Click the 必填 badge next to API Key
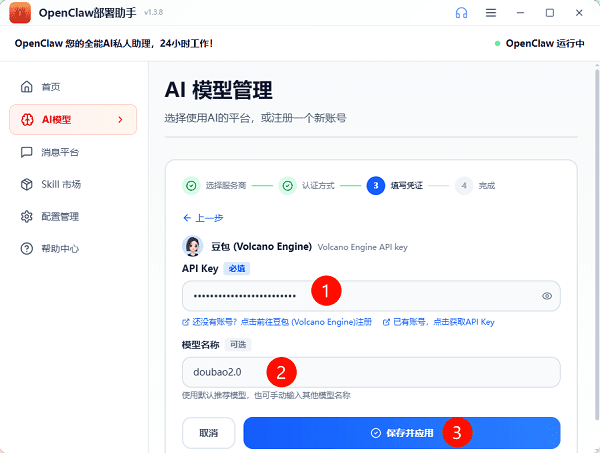 click(237, 269)
